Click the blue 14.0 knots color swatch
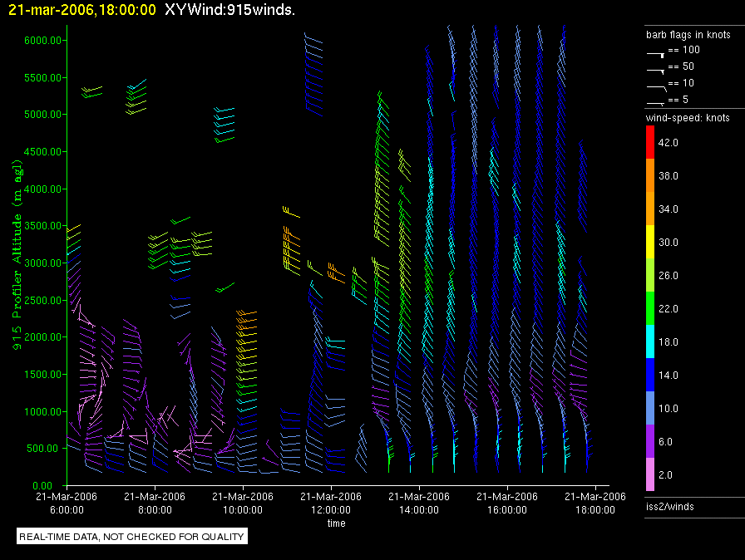 (650, 375)
